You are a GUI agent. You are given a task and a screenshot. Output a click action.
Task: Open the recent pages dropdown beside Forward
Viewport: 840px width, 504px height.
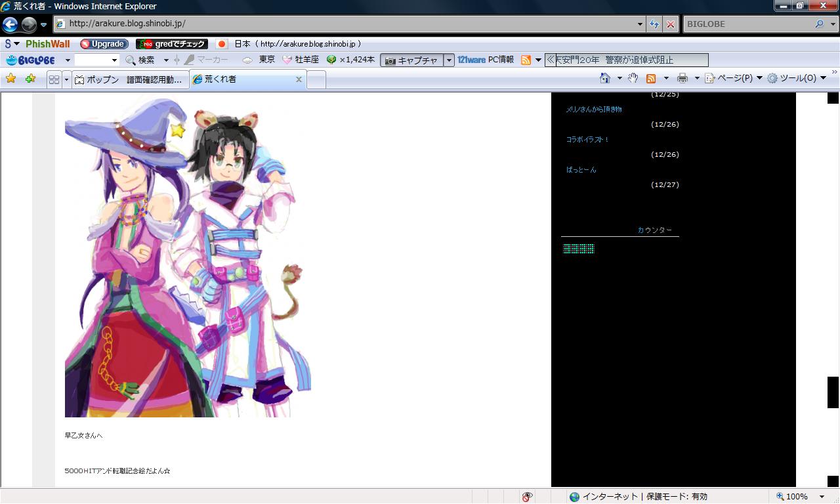pos(44,25)
